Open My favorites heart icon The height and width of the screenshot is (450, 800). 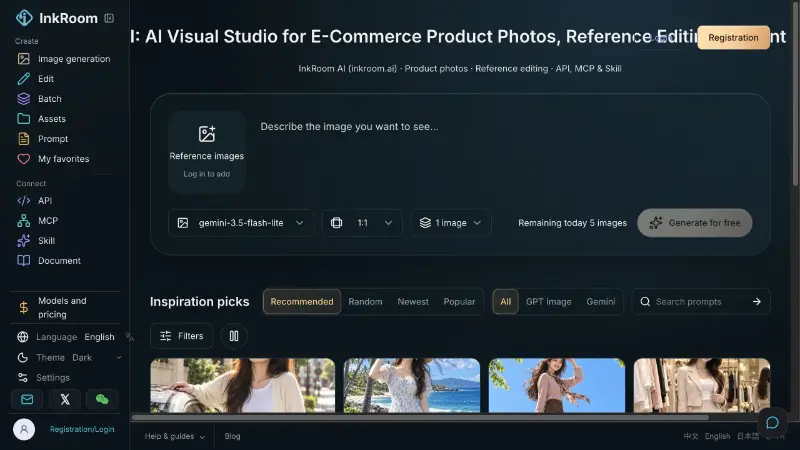(x=23, y=159)
